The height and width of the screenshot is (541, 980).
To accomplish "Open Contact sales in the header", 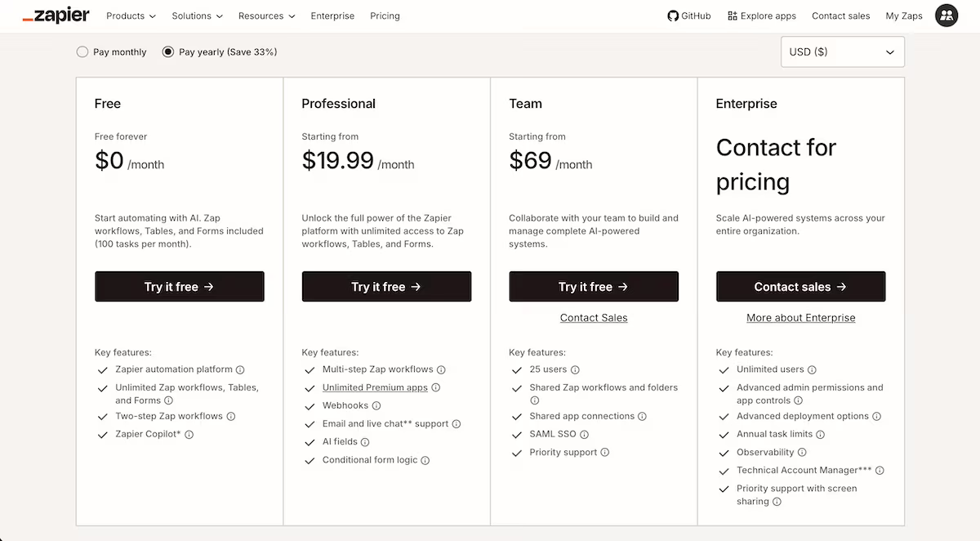I will tap(840, 16).
